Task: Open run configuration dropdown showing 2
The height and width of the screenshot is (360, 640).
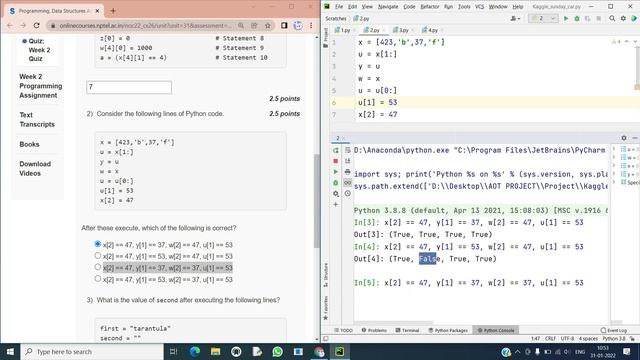Action: pos(543,18)
